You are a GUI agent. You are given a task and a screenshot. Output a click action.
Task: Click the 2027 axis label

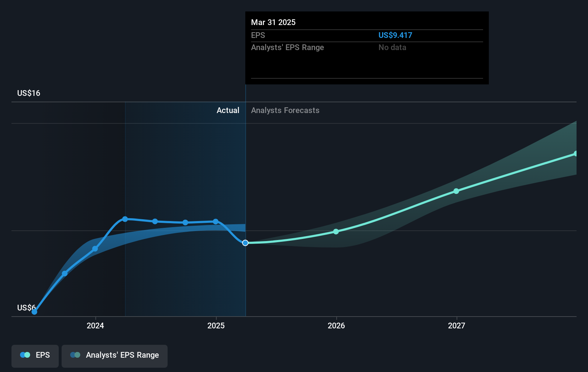(x=457, y=325)
